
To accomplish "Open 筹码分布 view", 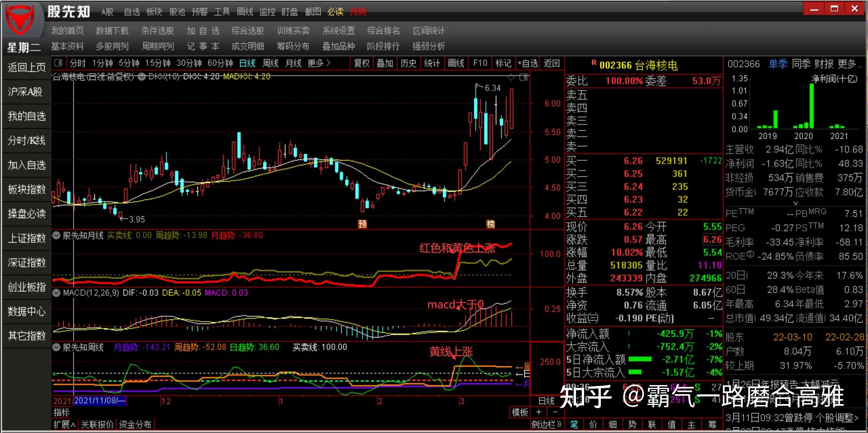I will tap(293, 46).
